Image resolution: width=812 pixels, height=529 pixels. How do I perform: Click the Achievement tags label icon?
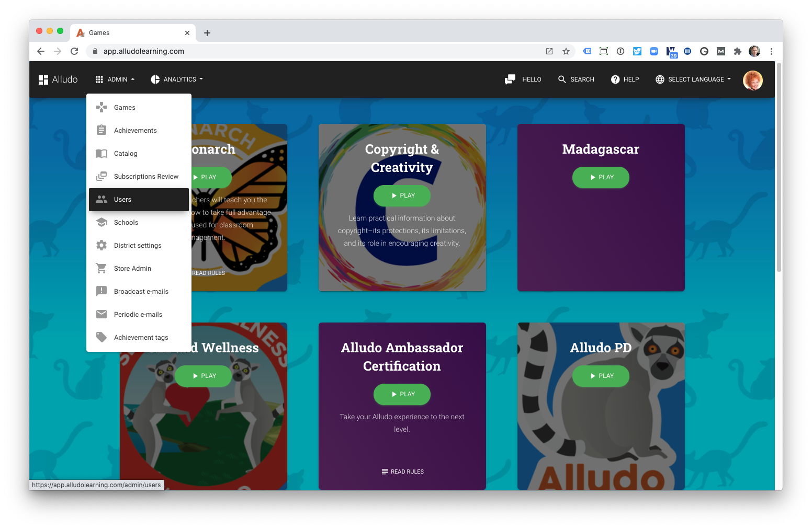tap(101, 337)
